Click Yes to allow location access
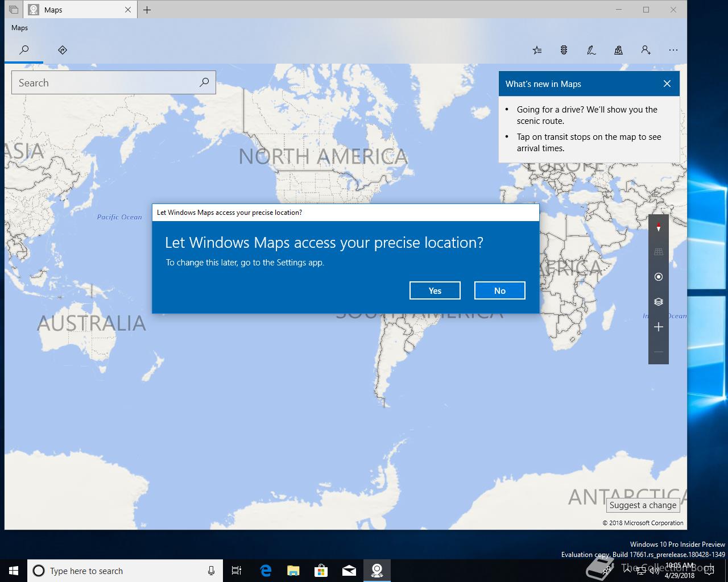 click(435, 290)
